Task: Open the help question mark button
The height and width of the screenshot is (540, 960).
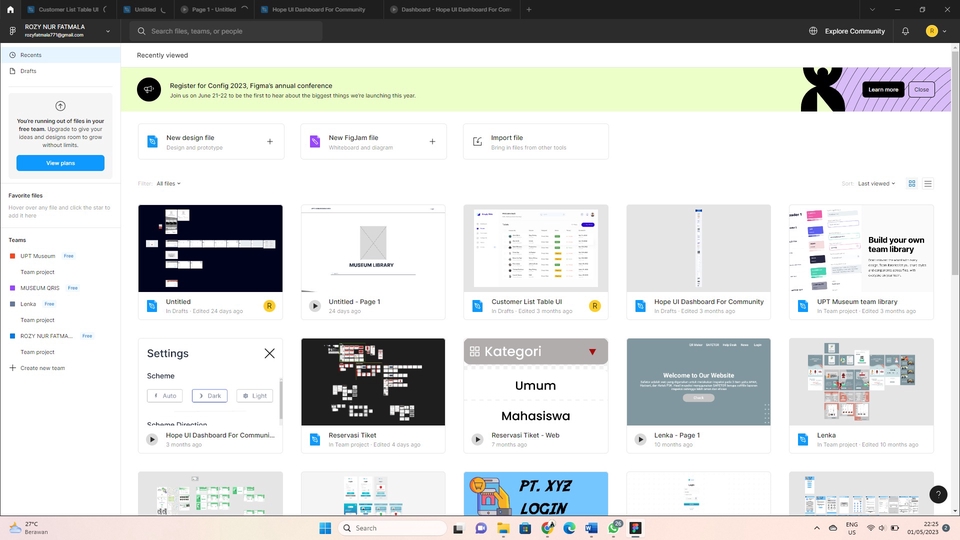Action: (938, 494)
